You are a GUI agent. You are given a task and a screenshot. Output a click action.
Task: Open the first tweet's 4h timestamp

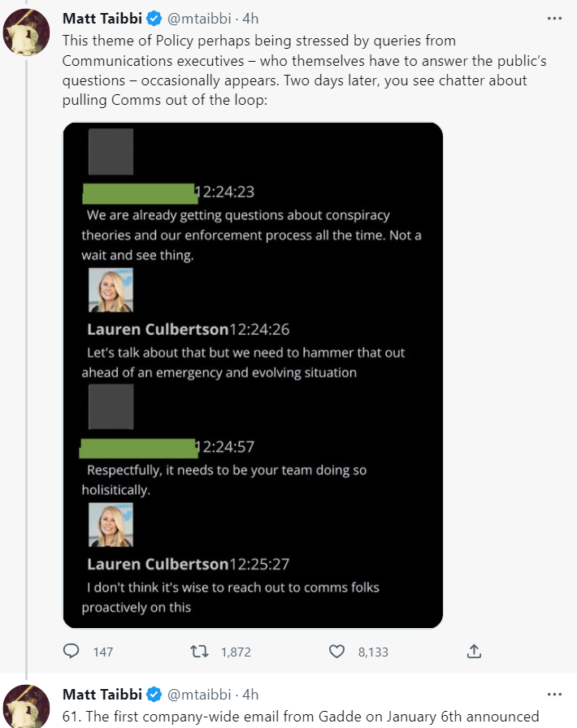(251, 19)
